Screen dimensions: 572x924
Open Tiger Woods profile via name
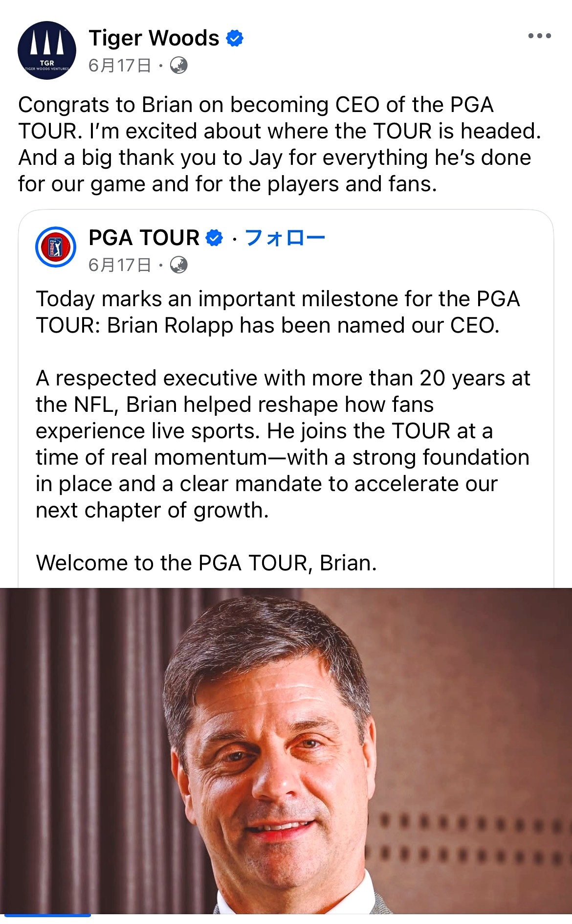[154, 38]
